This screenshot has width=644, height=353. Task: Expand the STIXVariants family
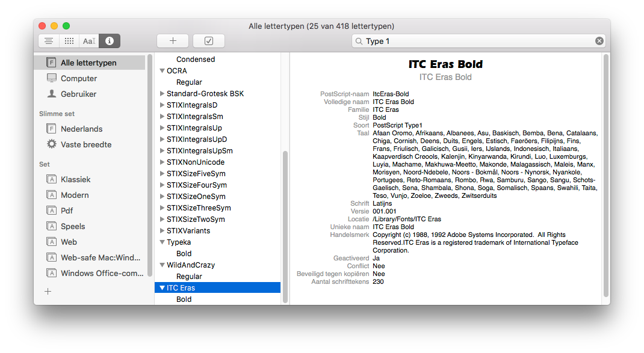tap(163, 231)
